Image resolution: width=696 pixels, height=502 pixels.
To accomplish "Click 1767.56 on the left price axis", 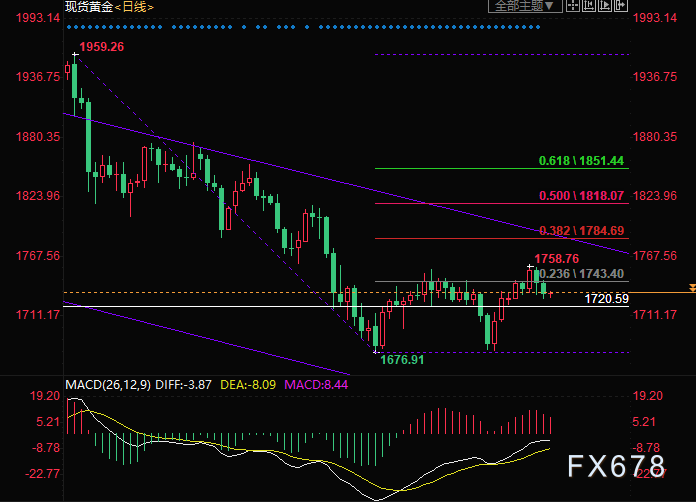I will point(38,256).
